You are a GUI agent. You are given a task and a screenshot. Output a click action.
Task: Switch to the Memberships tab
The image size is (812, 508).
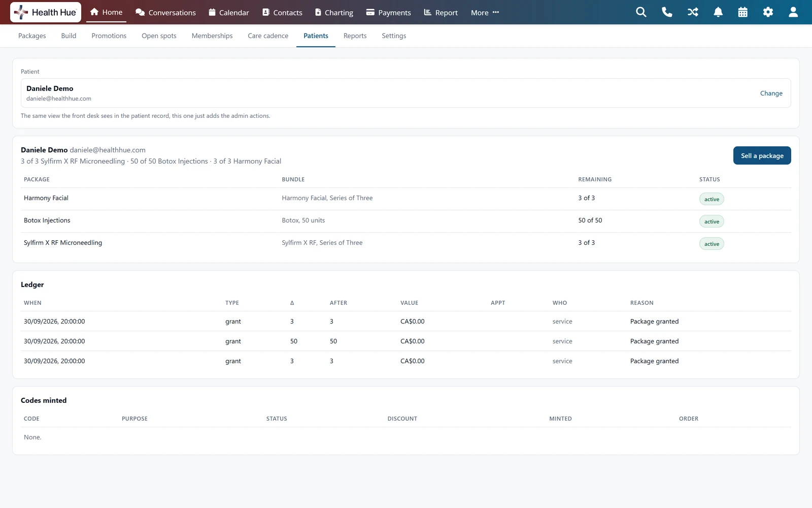(x=212, y=36)
